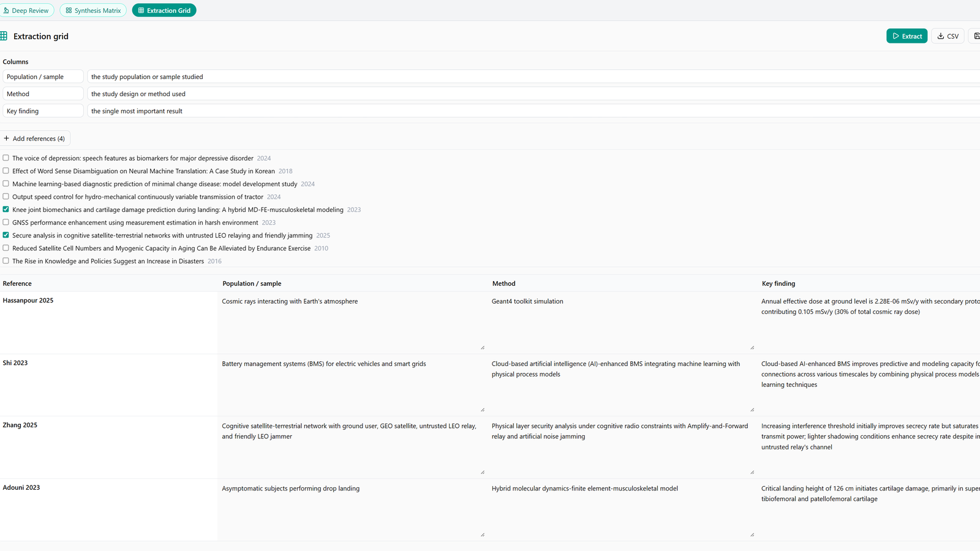This screenshot has width=980, height=551.
Task: Grab resize handle of Zhang 2025 method cell
Action: (752, 472)
